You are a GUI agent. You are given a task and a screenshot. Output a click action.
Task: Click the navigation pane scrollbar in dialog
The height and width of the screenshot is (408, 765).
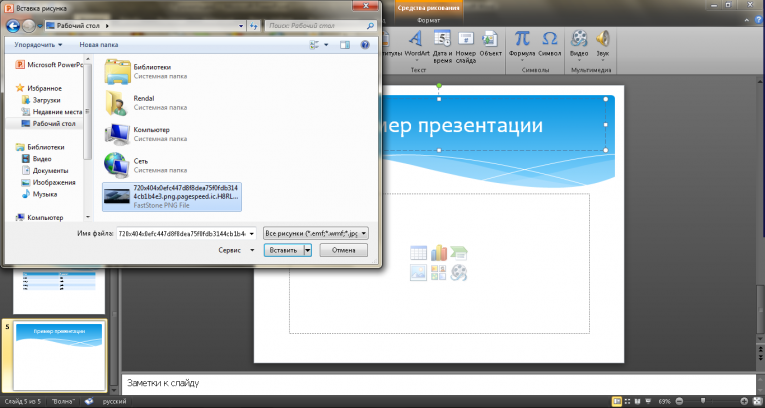coord(88,112)
